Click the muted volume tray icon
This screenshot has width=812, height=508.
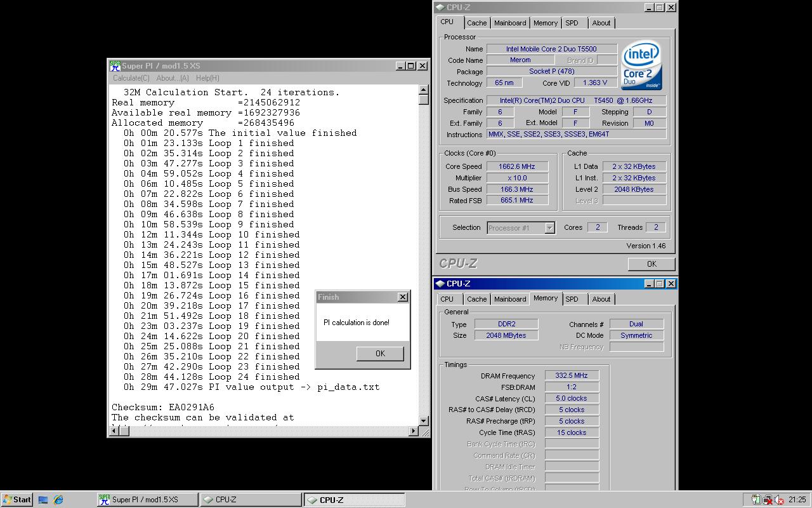[x=778, y=500]
